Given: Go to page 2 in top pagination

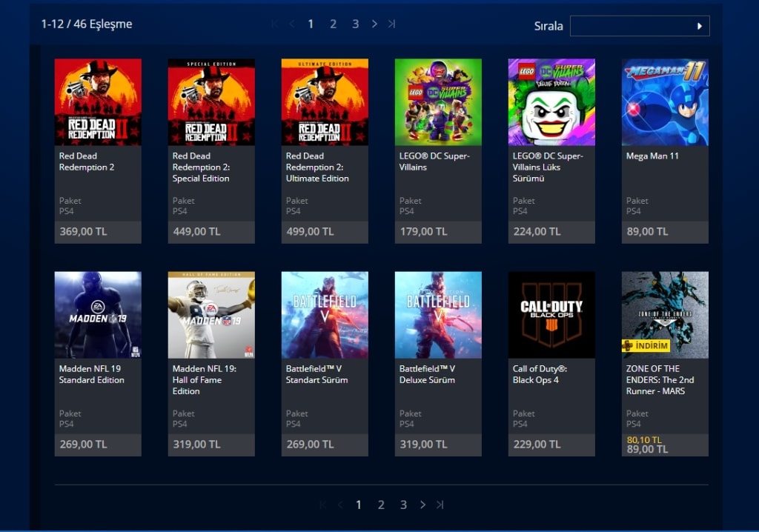Looking at the screenshot, I should tap(333, 24).
